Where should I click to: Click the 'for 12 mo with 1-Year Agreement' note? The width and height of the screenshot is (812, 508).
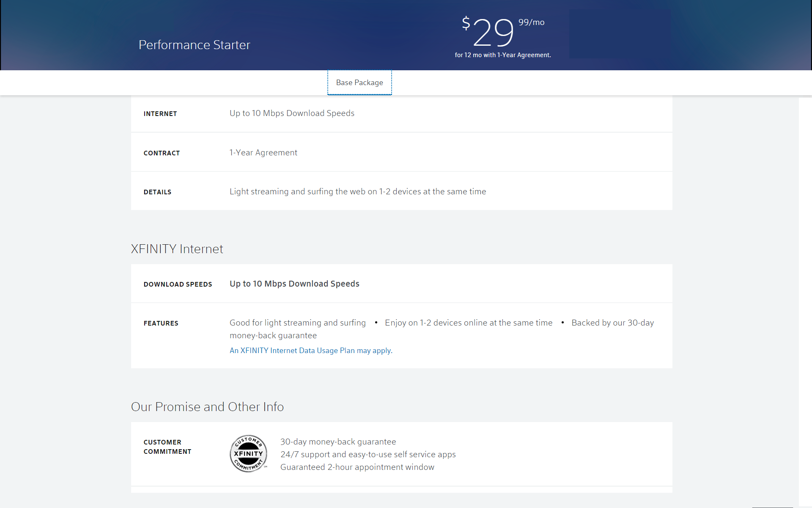pyautogui.click(x=503, y=55)
